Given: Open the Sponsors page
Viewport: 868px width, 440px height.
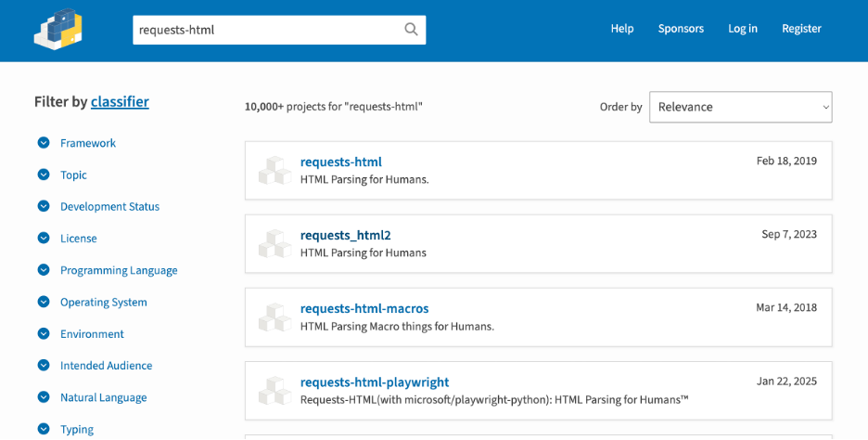Looking at the screenshot, I should point(681,29).
